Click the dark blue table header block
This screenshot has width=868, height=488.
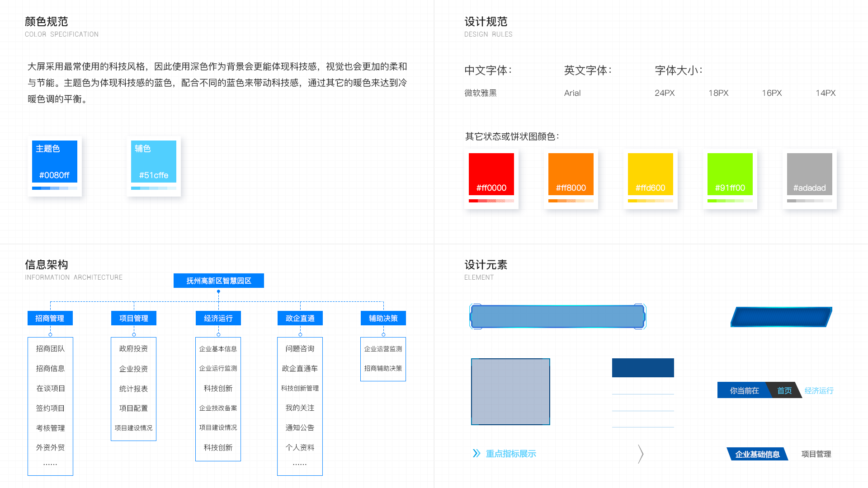coord(643,368)
